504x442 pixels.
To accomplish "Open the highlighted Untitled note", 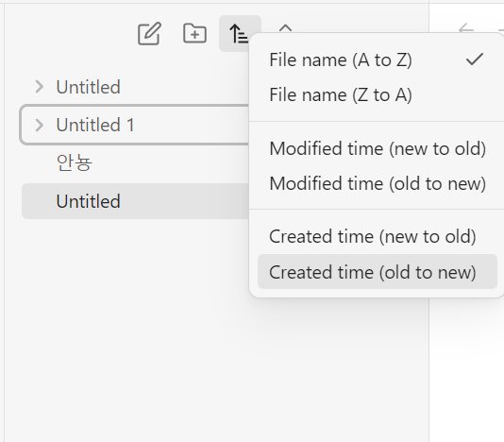I will [x=135, y=201].
